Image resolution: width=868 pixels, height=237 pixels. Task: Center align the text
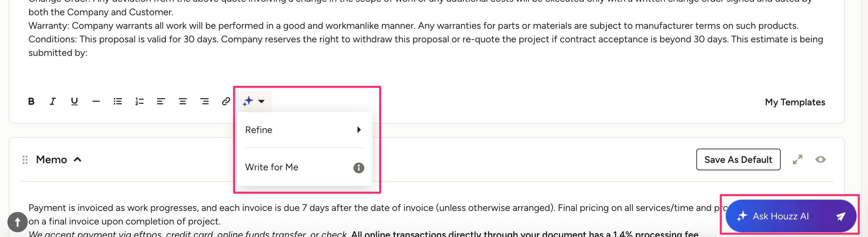[x=183, y=101]
